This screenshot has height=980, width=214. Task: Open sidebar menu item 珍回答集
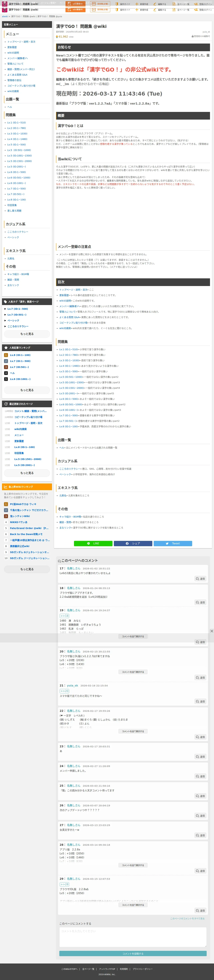(12, 205)
